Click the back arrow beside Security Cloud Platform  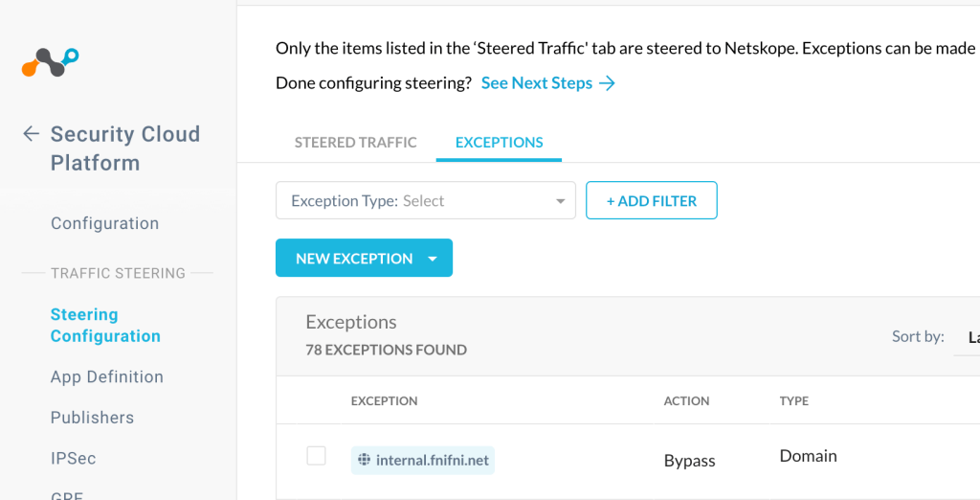[x=31, y=133]
